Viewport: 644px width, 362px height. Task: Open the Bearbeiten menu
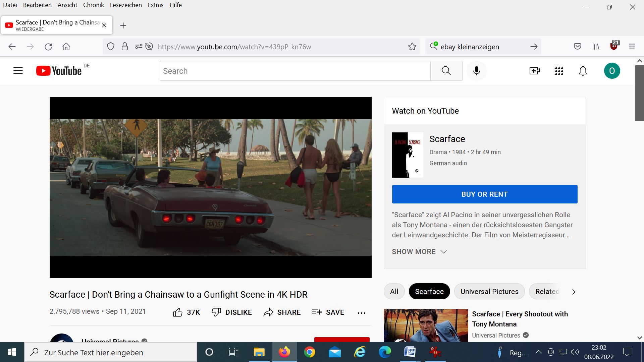tap(37, 5)
